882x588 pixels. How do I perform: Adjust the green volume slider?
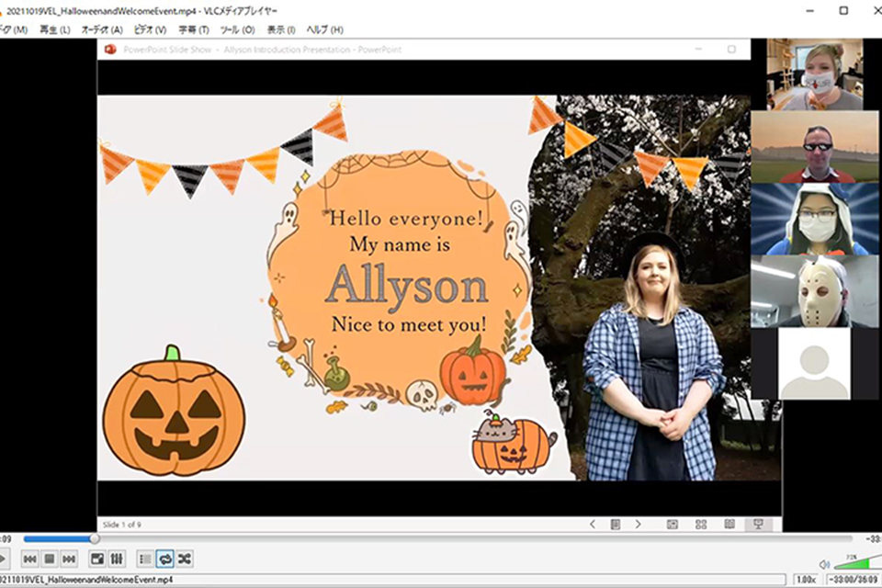point(856,561)
